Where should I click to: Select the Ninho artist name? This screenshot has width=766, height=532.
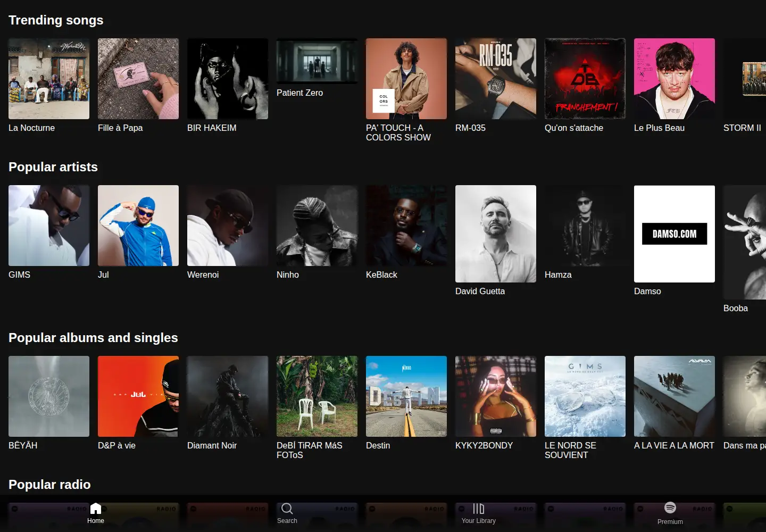pyautogui.click(x=288, y=275)
